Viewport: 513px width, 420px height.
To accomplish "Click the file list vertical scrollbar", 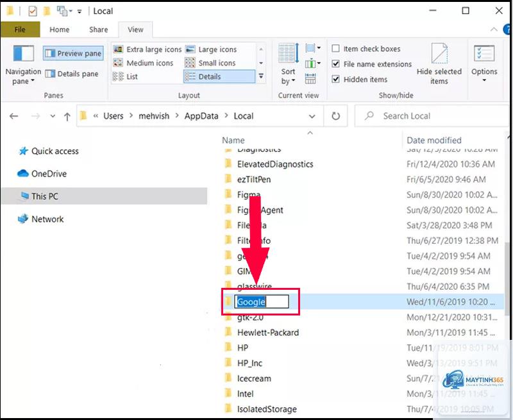I will click(x=508, y=278).
